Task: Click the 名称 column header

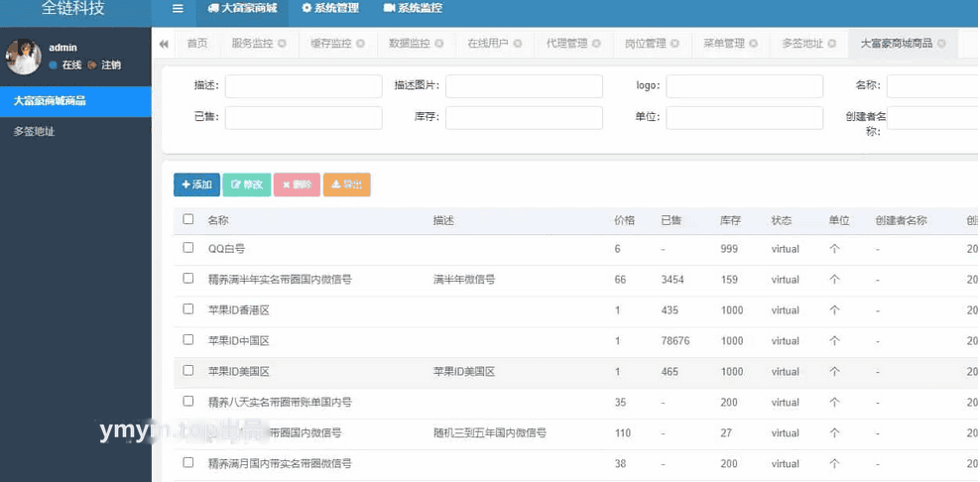Action: pos(218,221)
